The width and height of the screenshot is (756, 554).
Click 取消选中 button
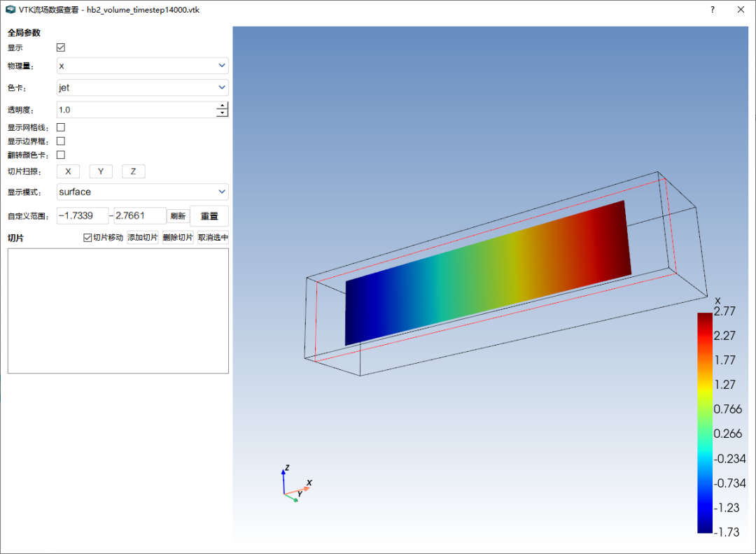pos(213,238)
